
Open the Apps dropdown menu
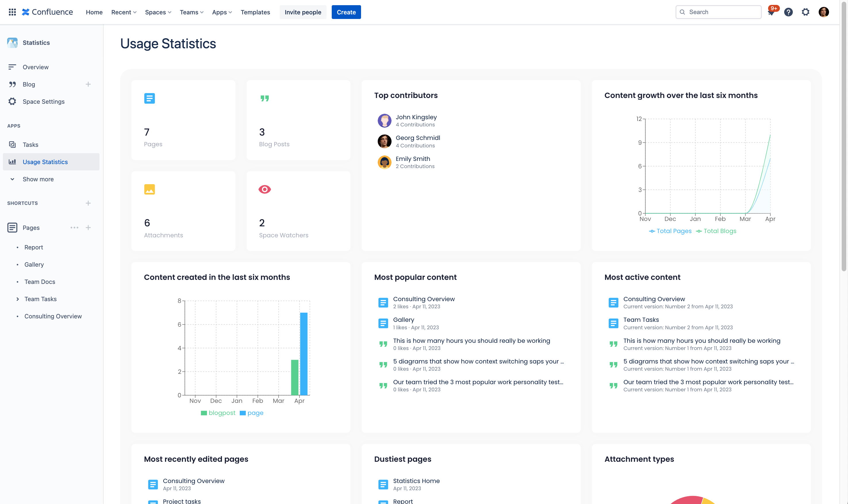pyautogui.click(x=222, y=12)
